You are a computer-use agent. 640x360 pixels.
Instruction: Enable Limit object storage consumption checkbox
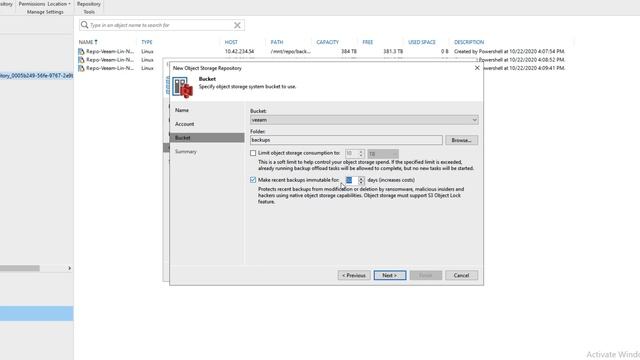pyautogui.click(x=253, y=153)
